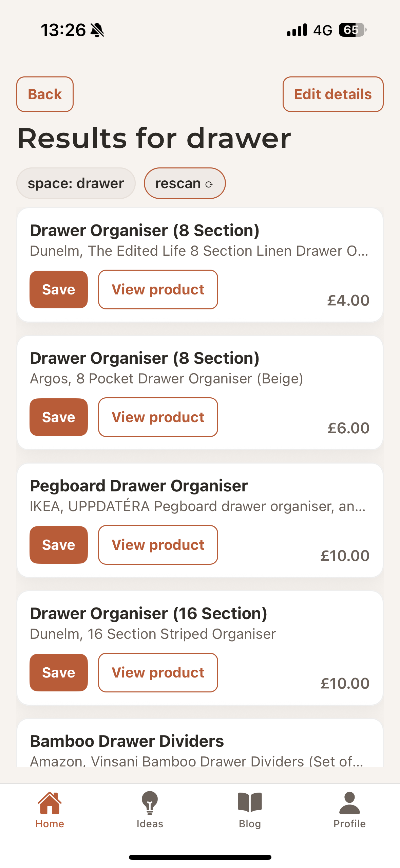Viewport: 400px width, 868px height.
Task: Open Ideas lightbulb icon
Action: click(x=150, y=803)
